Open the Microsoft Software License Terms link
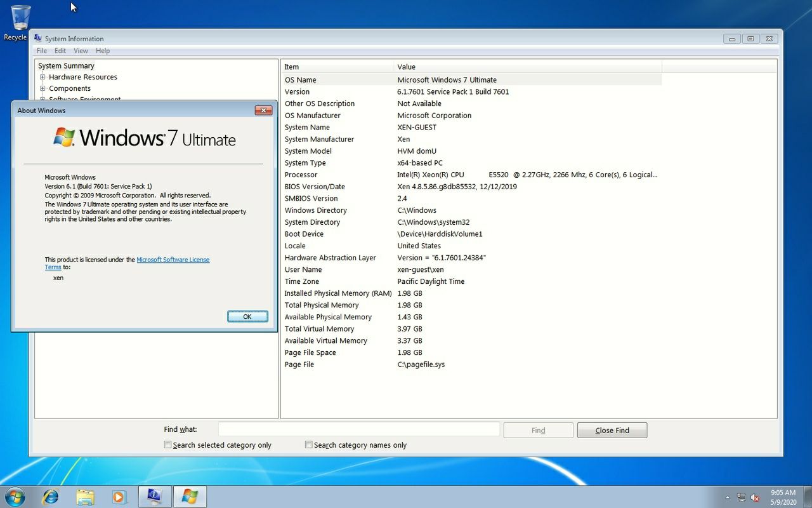812x508 pixels. 173,260
